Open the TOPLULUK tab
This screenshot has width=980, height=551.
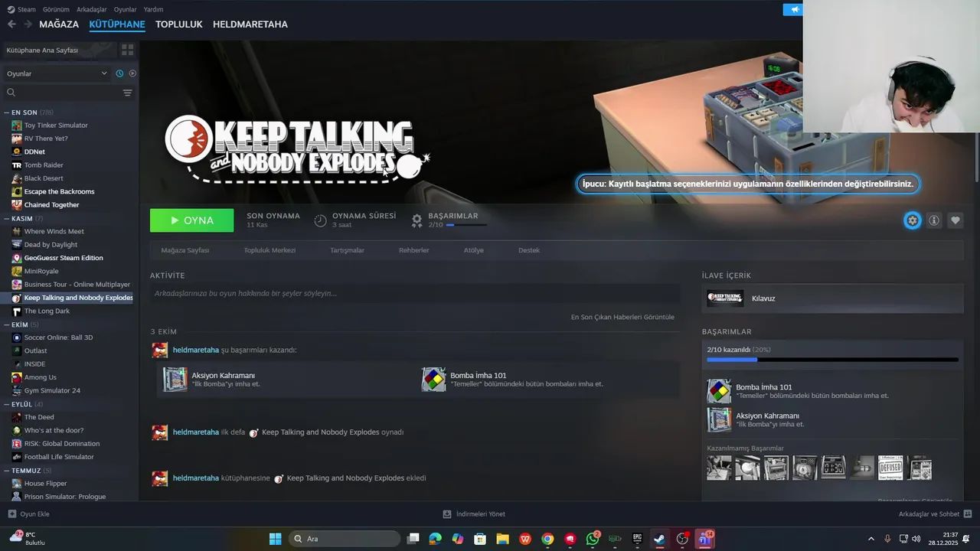tap(179, 24)
